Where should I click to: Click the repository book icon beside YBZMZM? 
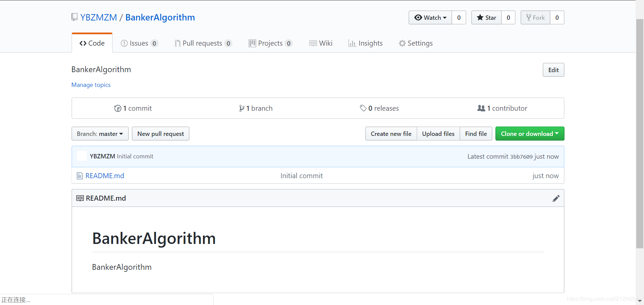point(74,17)
